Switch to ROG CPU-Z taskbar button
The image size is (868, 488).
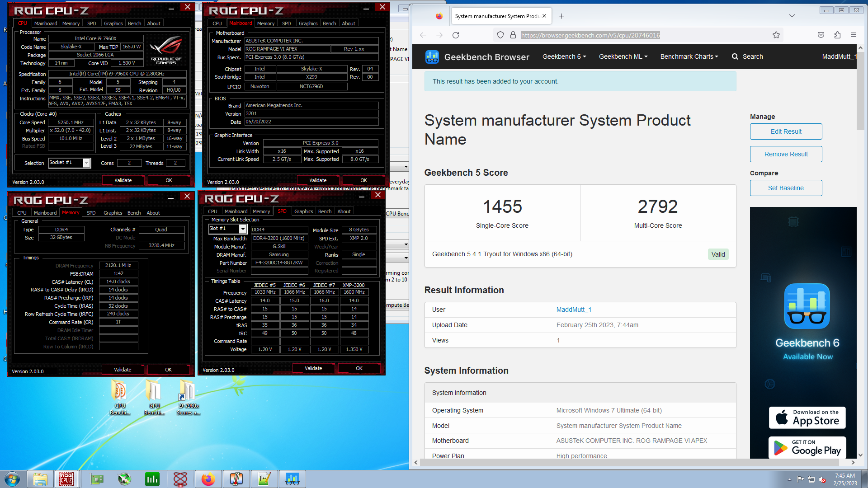[66, 479]
